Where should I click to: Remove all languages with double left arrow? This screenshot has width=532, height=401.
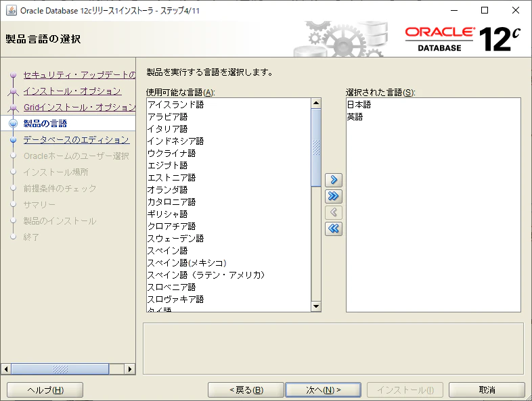coord(334,229)
